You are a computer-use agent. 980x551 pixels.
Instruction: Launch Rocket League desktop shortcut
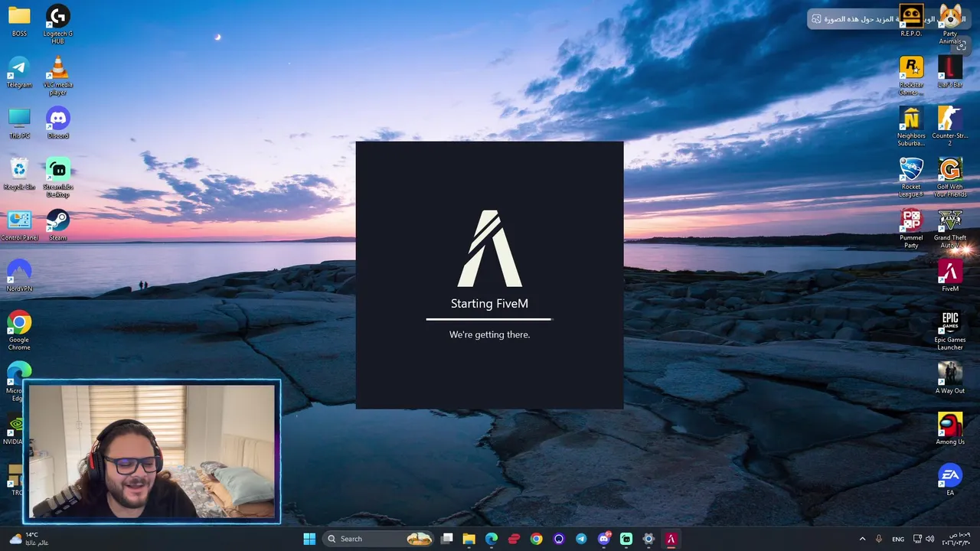[x=911, y=177]
